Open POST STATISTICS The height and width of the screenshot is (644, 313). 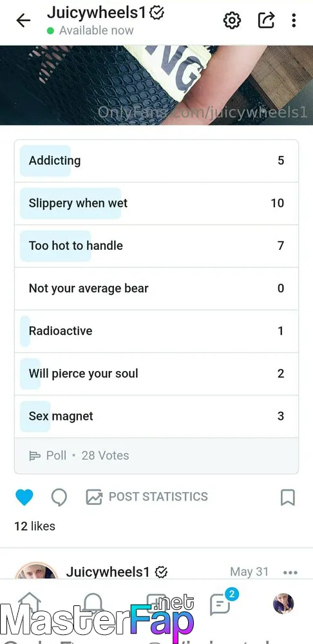[x=147, y=497]
